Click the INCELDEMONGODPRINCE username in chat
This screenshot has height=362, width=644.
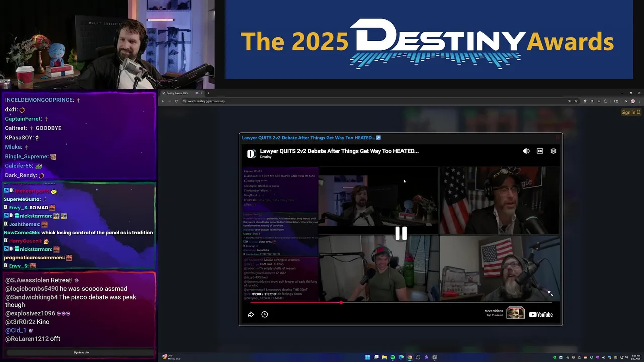click(39, 100)
